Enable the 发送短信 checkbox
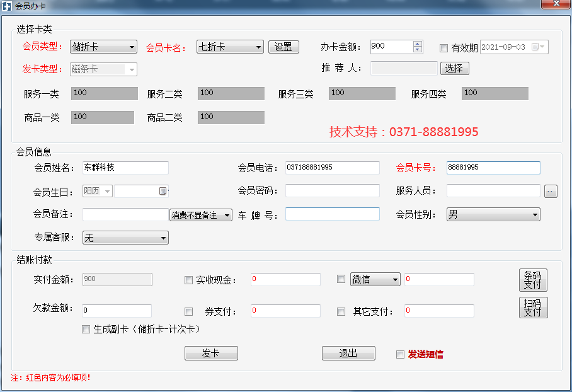572x392 pixels. (400, 354)
